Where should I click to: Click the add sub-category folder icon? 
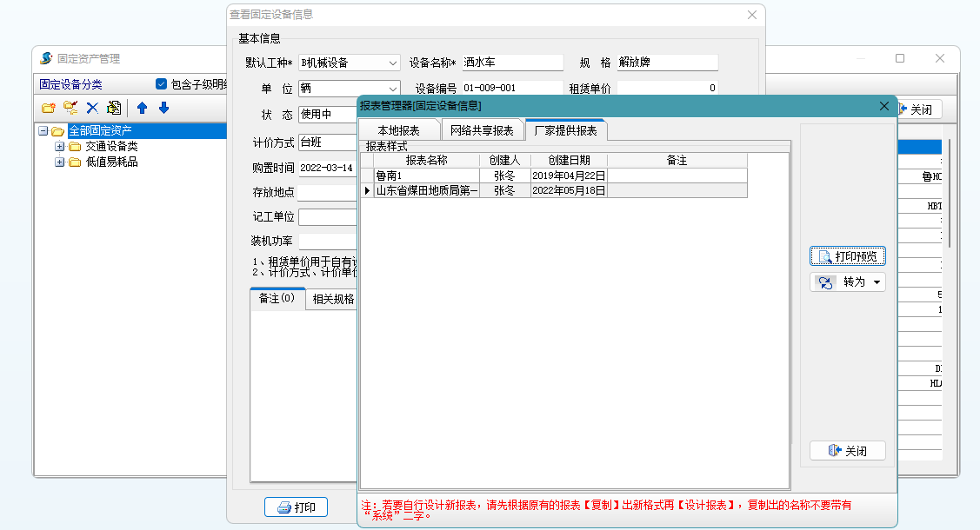[x=70, y=109]
